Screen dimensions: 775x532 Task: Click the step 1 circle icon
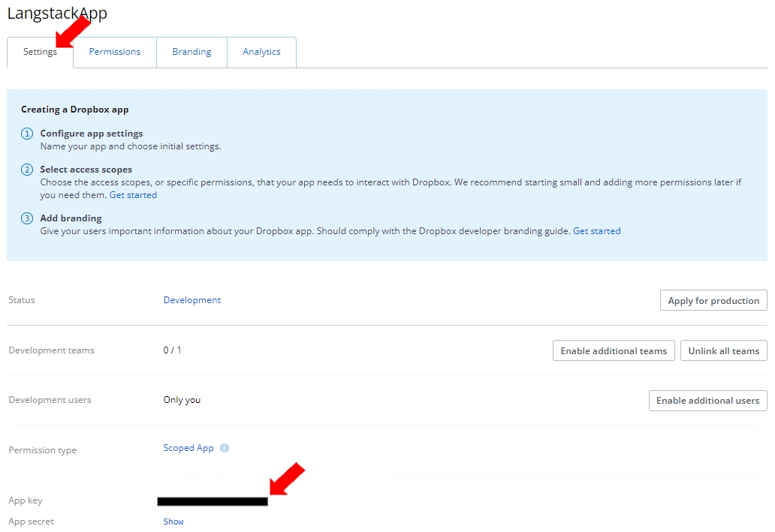[x=27, y=134]
